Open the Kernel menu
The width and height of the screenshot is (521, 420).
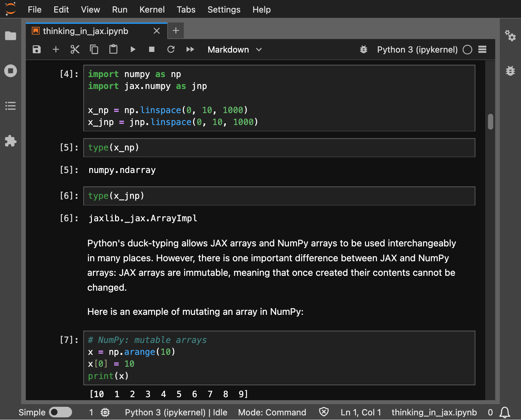(x=152, y=10)
